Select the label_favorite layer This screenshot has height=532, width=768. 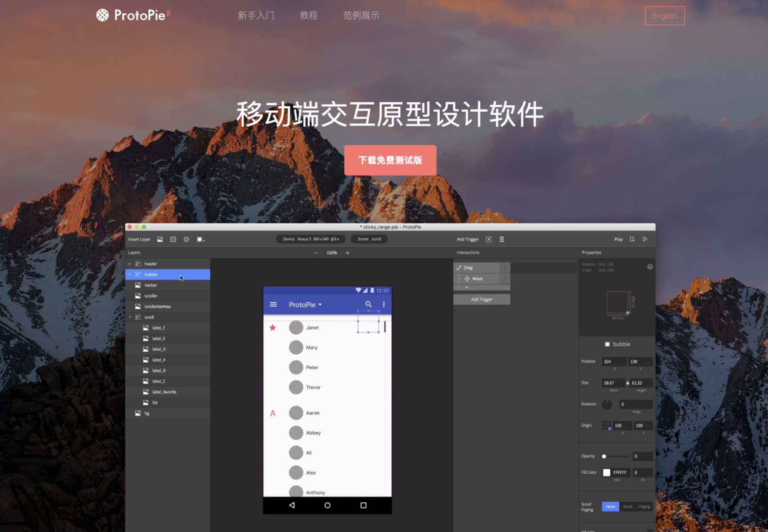(x=168, y=392)
